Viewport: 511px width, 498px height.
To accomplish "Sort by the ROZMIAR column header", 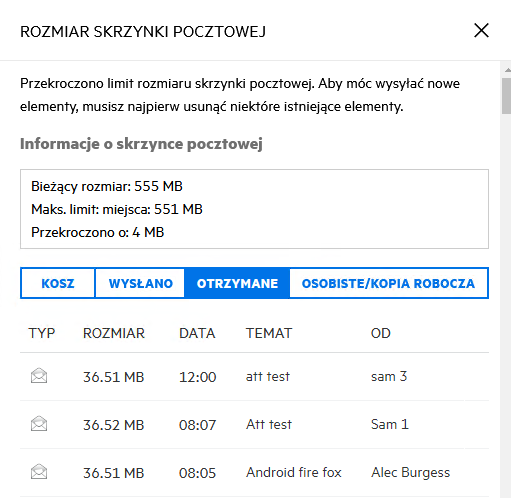I will coord(114,333).
